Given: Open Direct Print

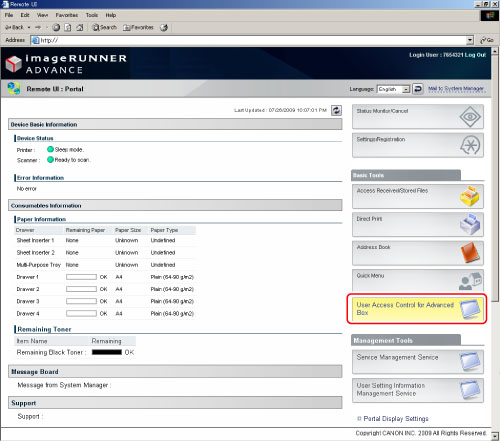Looking at the screenshot, I should 418,225.
